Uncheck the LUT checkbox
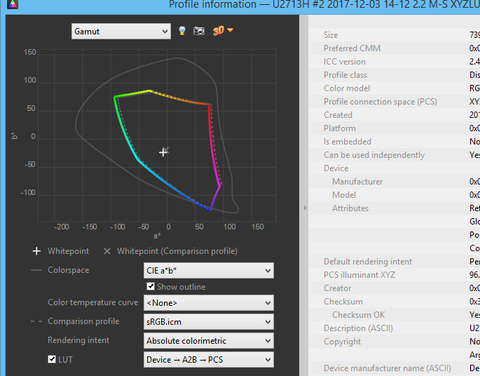Viewport: 480px width, 376px height. (x=52, y=359)
